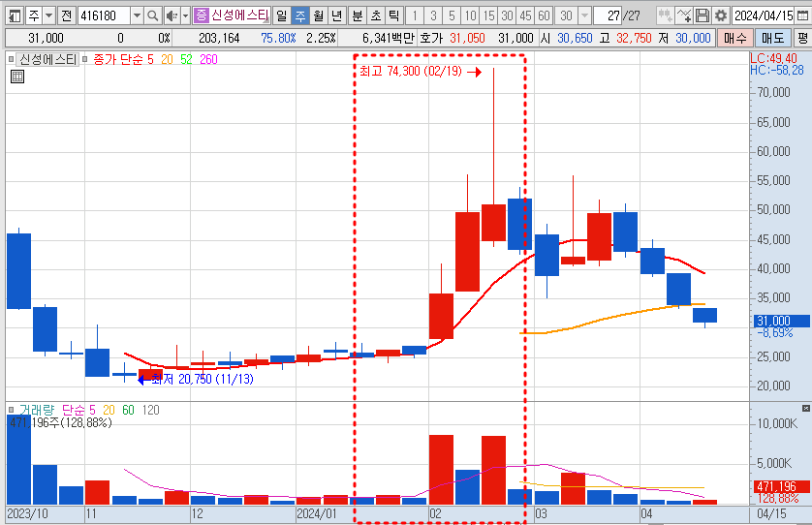Select interval 10 button
The image size is (812, 525).
click(470, 15)
